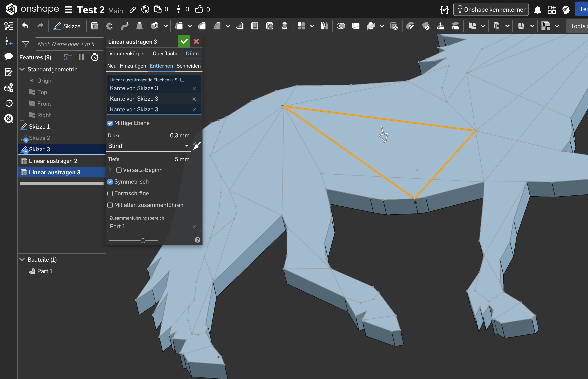The width and height of the screenshot is (588, 379).
Task: Click the help question mark icon
Action: point(197,240)
